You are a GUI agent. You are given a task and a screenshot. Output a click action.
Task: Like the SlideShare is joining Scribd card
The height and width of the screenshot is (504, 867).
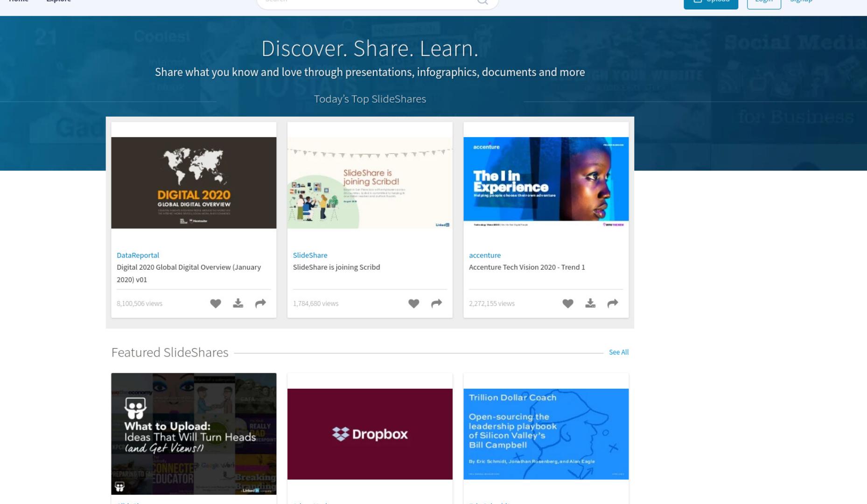[x=413, y=303]
